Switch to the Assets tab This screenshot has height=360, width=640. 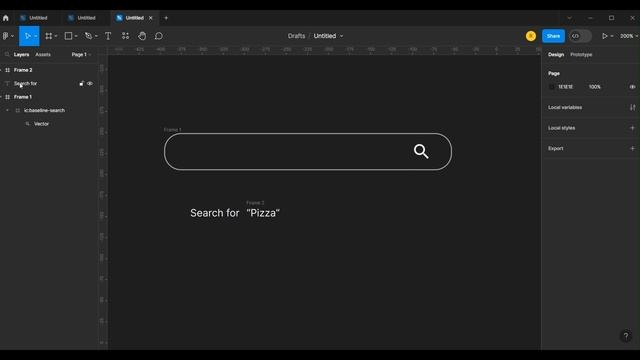pos(43,54)
